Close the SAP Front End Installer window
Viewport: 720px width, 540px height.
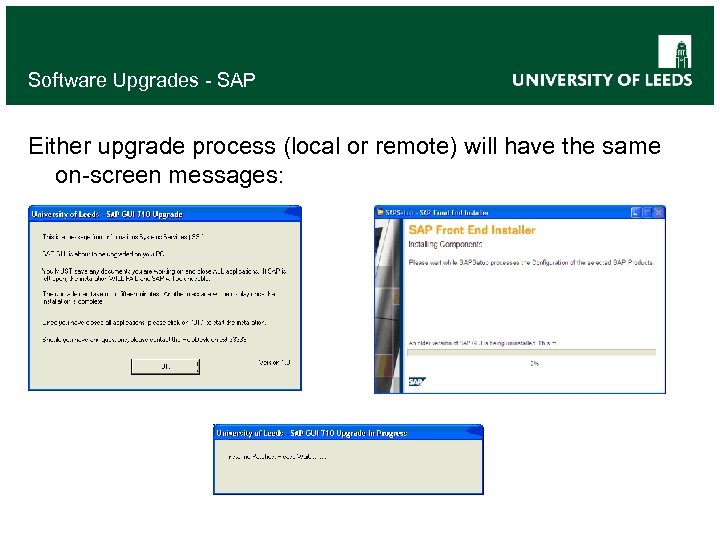(x=658, y=212)
